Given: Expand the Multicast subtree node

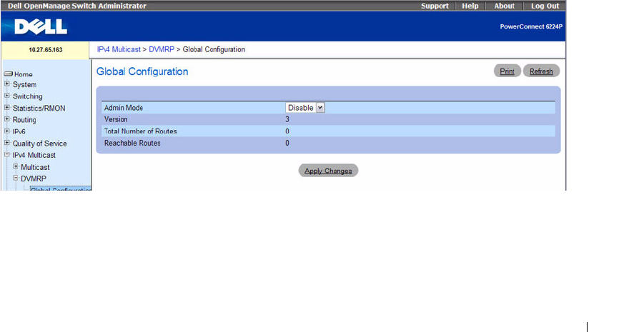Looking at the screenshot, I should [16, 166].
